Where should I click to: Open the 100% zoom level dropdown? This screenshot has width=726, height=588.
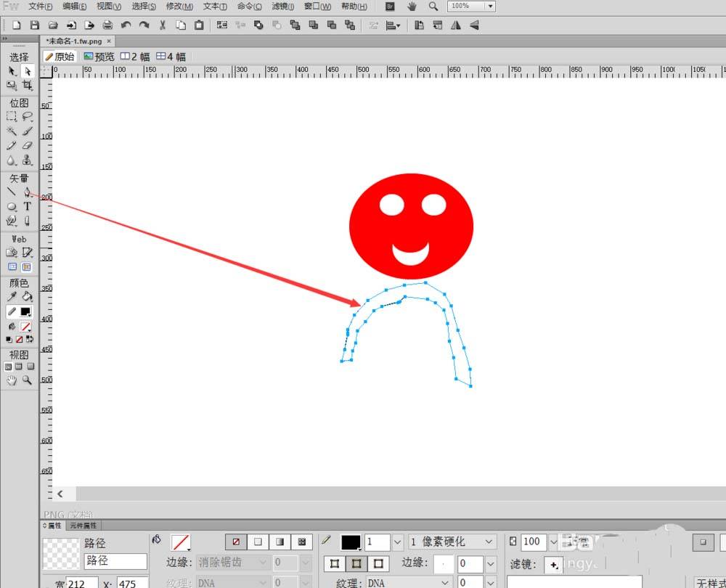tap(490, 7)
